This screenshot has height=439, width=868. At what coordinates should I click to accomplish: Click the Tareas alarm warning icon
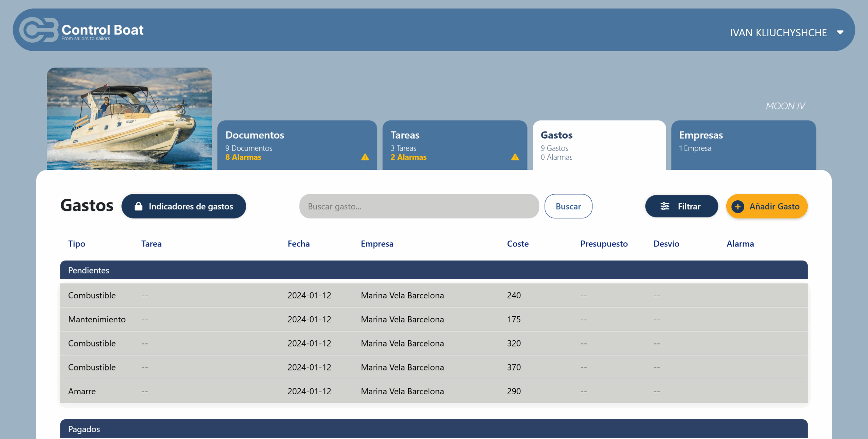(515, 157)
